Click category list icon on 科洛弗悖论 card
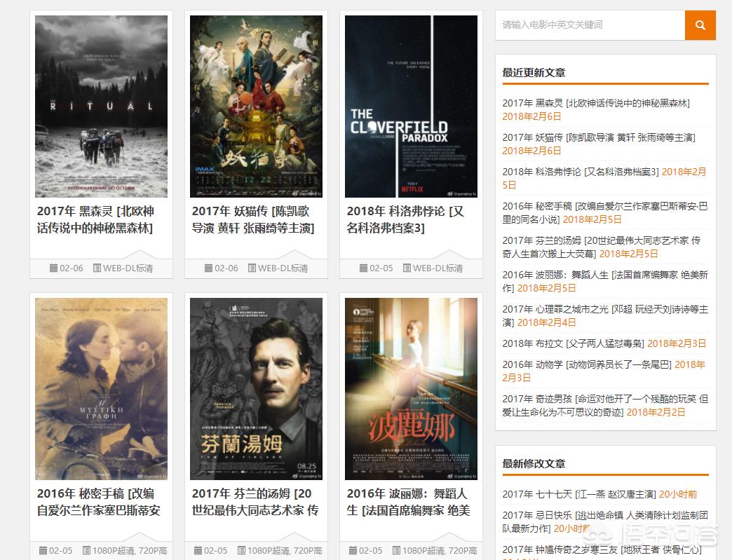The image size is (732, 560). pyautogui.click(x=407, y=268)
